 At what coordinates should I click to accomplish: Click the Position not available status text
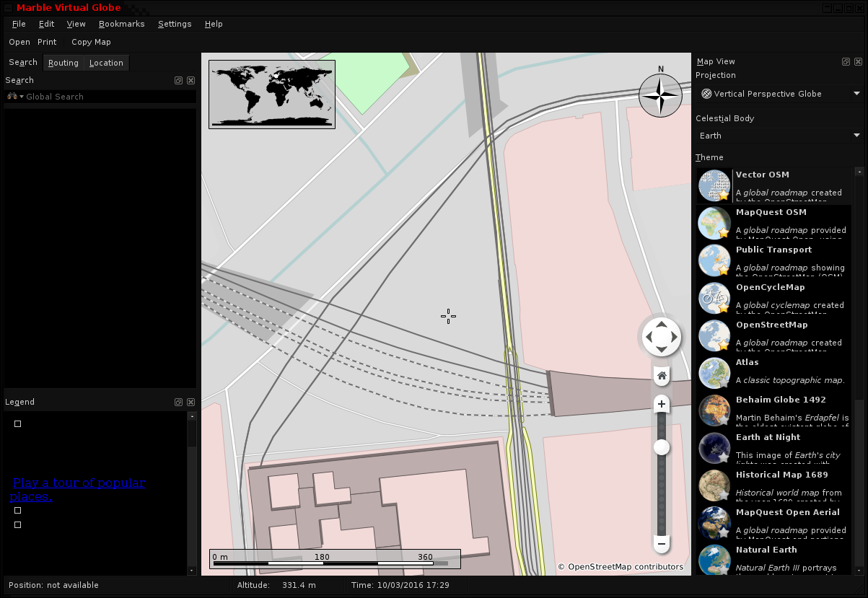click(x=53, y=585)
